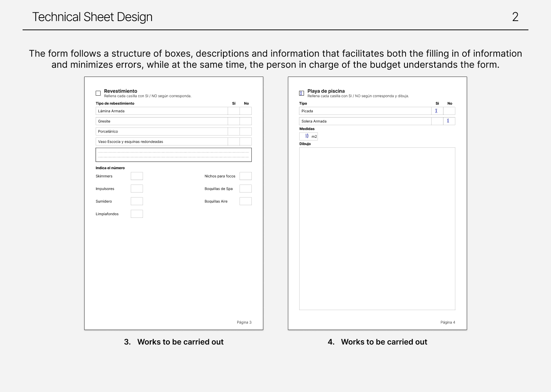Click the dotted blank entry line
Screen dimensions: 551x392
pos(173,154)
